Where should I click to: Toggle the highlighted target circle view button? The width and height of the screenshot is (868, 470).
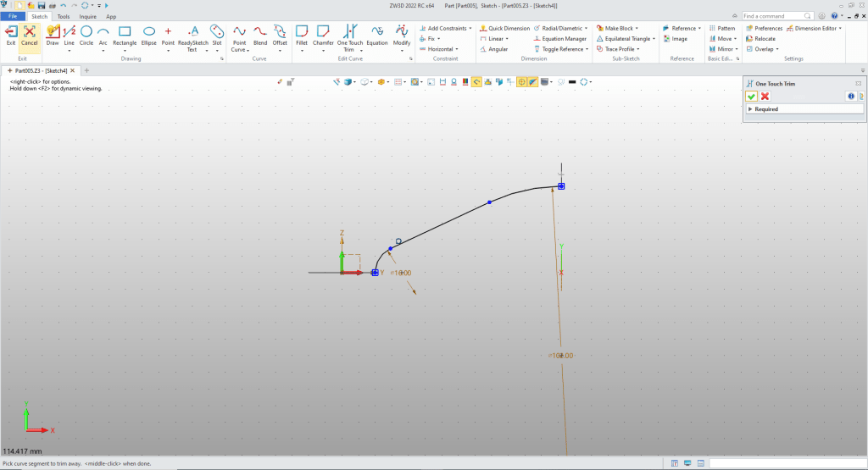[x=522, y=82]
